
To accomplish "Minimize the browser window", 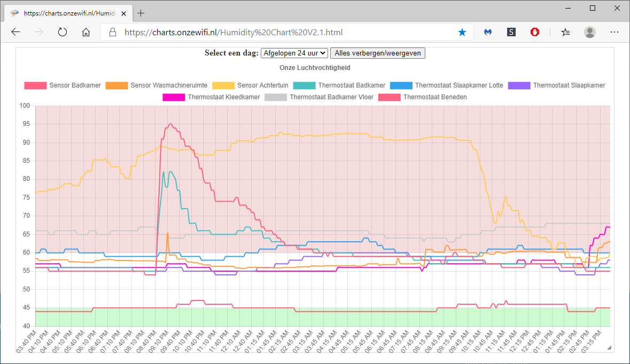I will tap(568, 8).
